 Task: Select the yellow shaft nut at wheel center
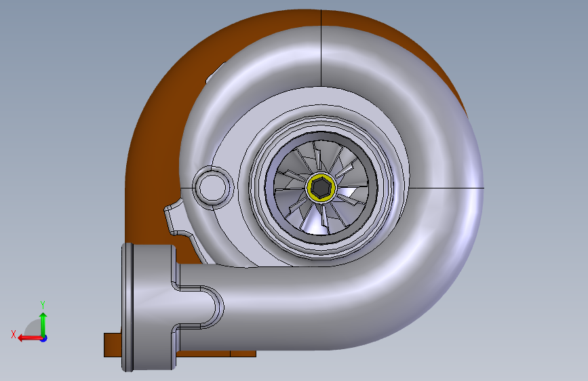click(321, 186)
